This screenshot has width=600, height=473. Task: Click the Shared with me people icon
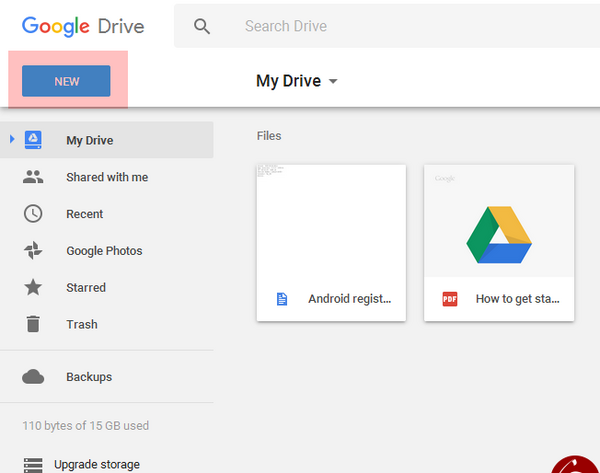coord(33,177)
